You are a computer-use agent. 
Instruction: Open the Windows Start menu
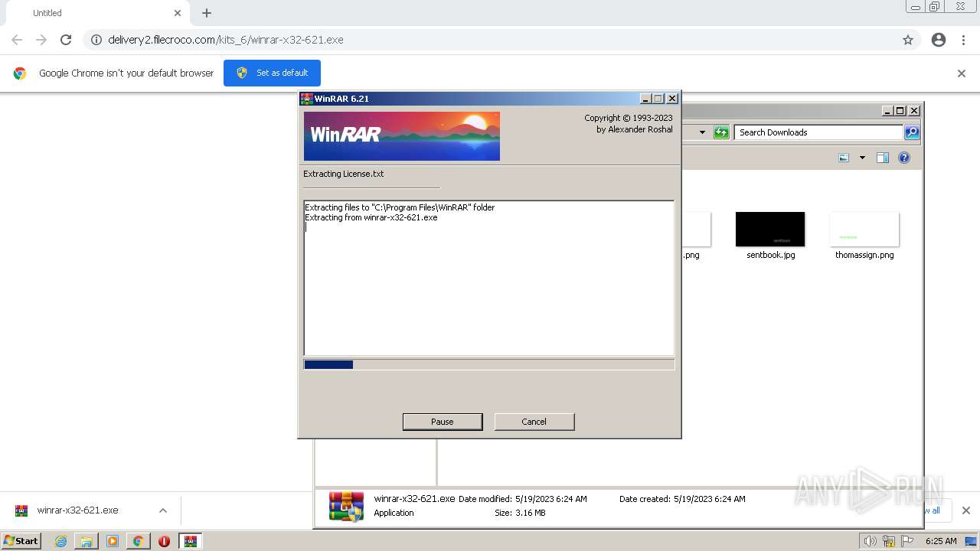[21, 540]
